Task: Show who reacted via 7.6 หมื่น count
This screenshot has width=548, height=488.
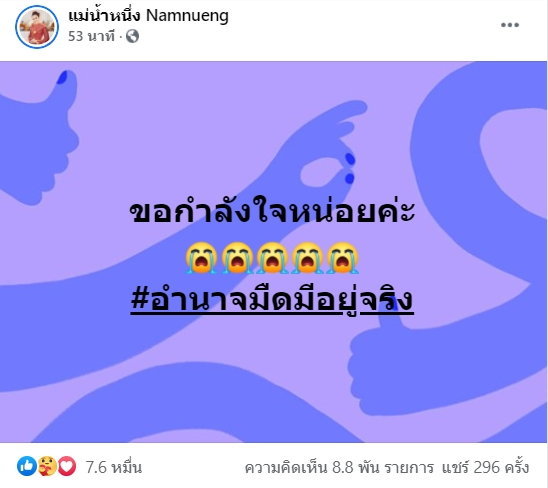Action: pos(114,467)
